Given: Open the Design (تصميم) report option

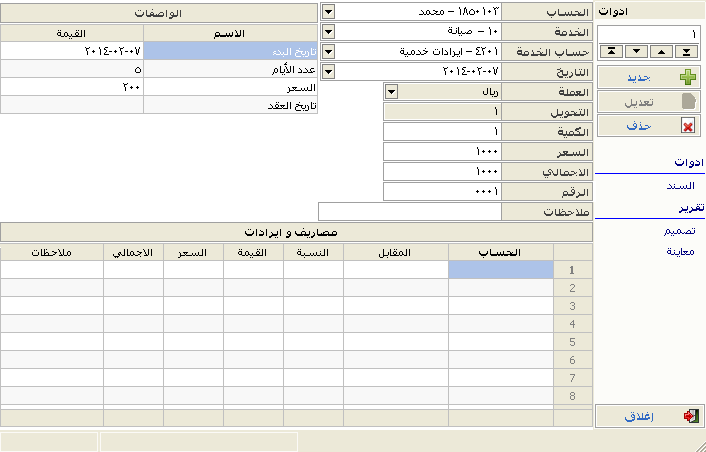Looking at the screenshot, I should tap(679, 230).
